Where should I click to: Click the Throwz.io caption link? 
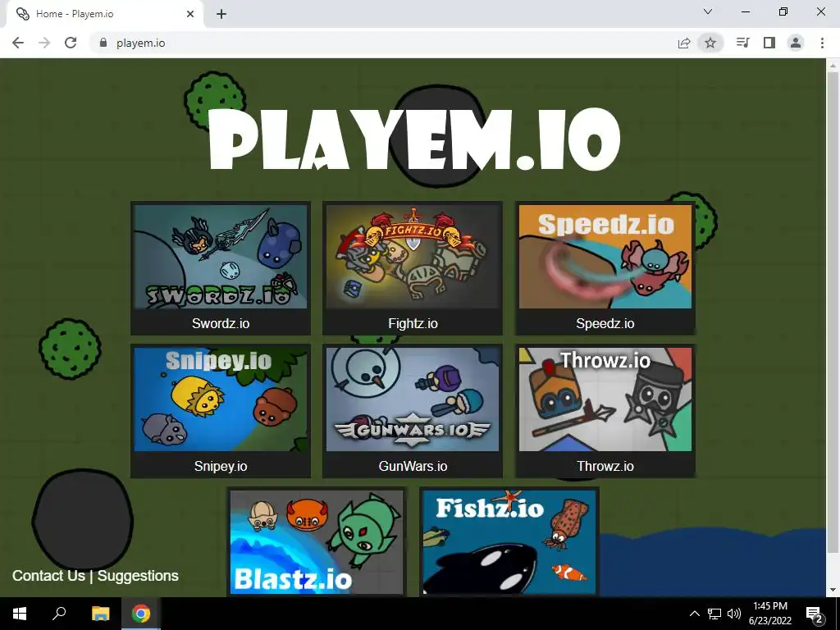click(x=605, y=466)
